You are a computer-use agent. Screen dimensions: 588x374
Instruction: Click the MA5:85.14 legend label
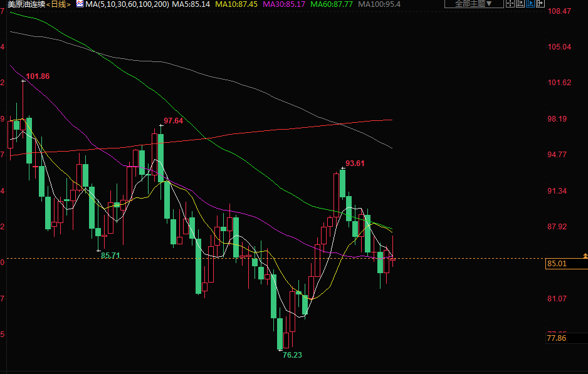point(191,4)
